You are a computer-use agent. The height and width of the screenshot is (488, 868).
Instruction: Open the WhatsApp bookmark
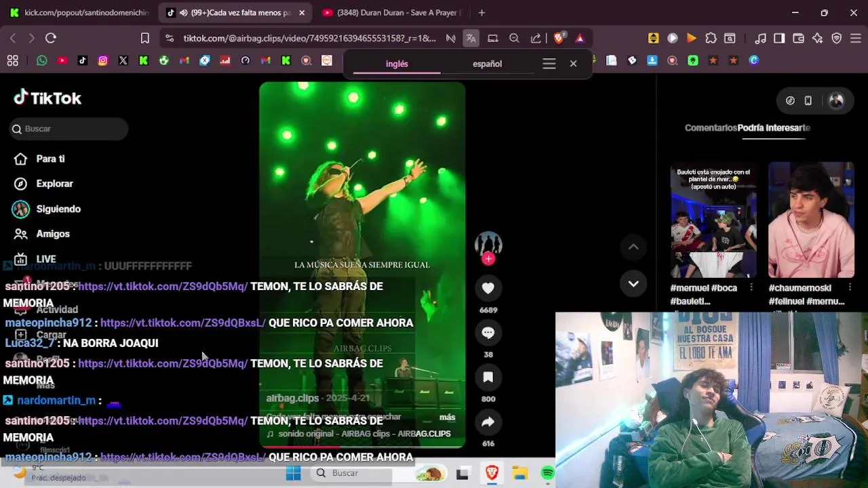tap(42, 61)
